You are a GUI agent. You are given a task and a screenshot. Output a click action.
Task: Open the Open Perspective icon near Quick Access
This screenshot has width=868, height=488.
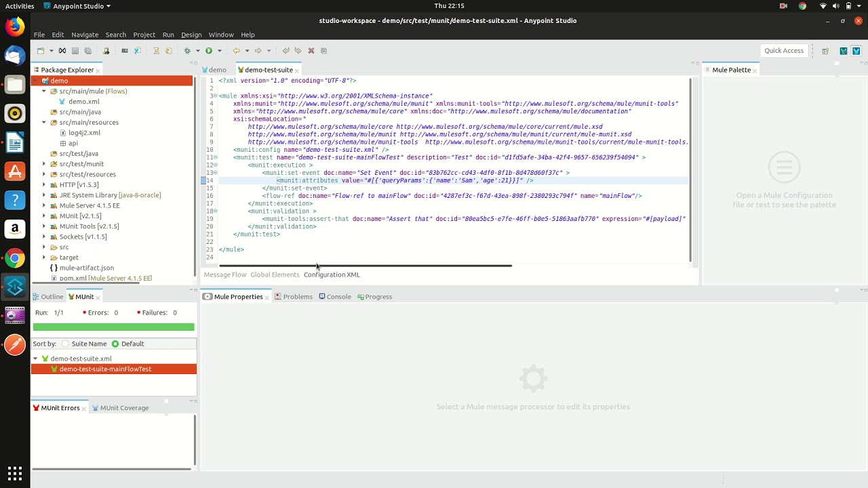pos(825,51)
